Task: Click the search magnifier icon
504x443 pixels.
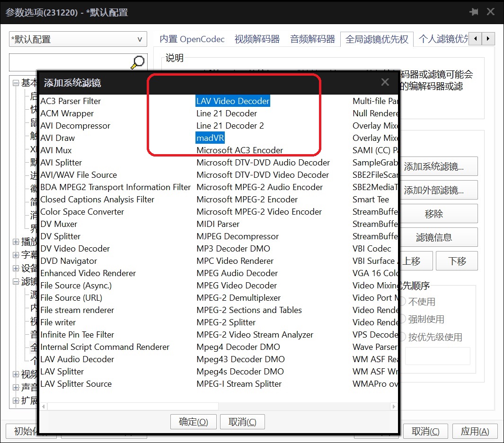Action: point(138,62)
